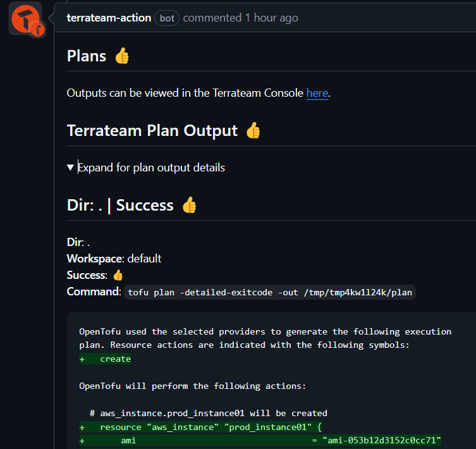Screen dimensions: 476x449
Task: Click the tofu plan command code snippet
Action: 270,292
